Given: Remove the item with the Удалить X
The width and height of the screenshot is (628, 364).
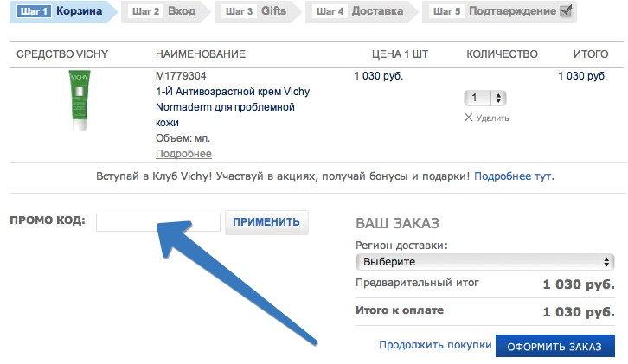Looking at the screenshot, I should point(486,118).
